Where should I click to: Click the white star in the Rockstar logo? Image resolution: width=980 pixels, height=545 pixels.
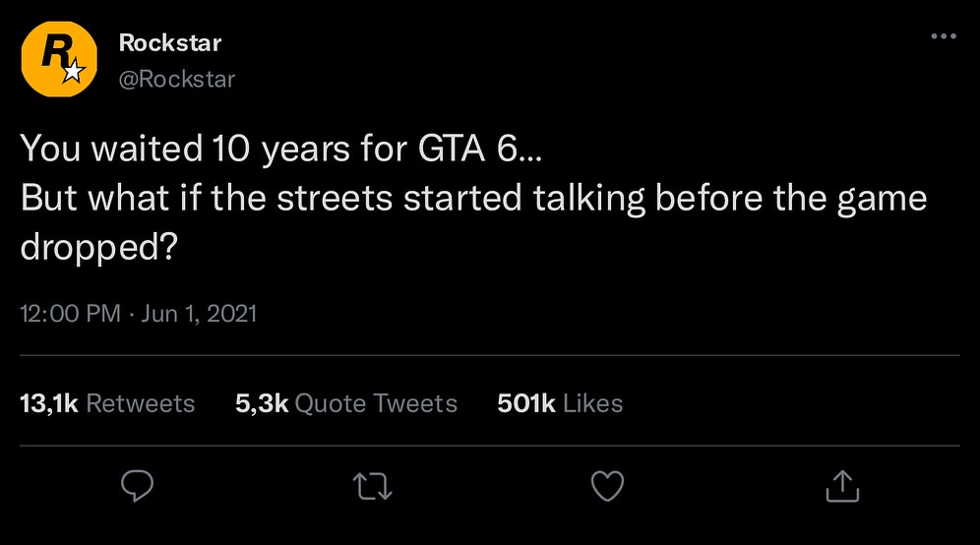pos(75,71)
